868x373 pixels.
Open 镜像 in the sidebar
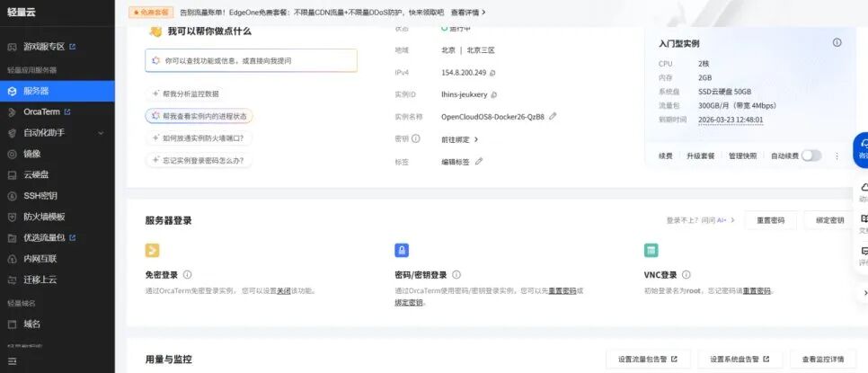click(32, 154)
